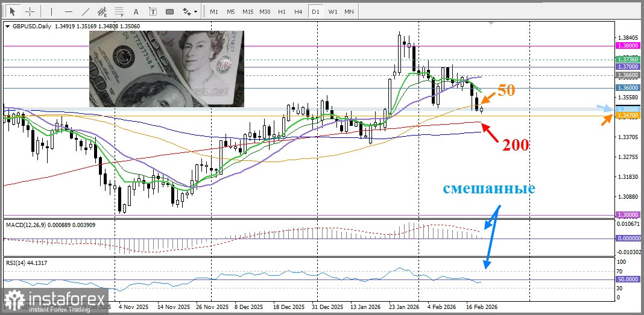Enable the H4 timeframe

tap(298, 11)
